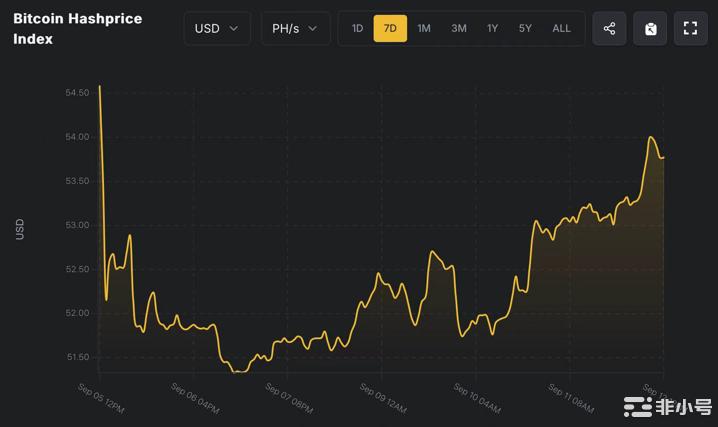Switch to the 3M time range
This screenshot has height=427, width=718.
click(x=459, y=28)
